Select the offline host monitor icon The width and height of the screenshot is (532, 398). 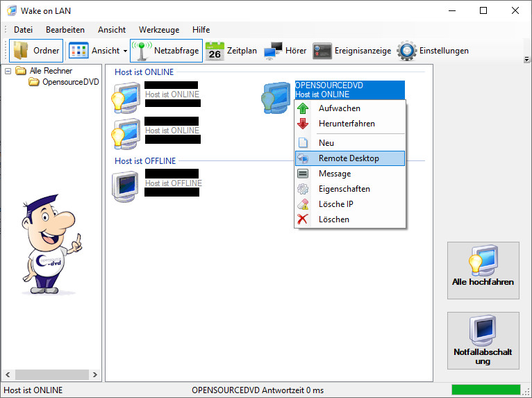126,185
